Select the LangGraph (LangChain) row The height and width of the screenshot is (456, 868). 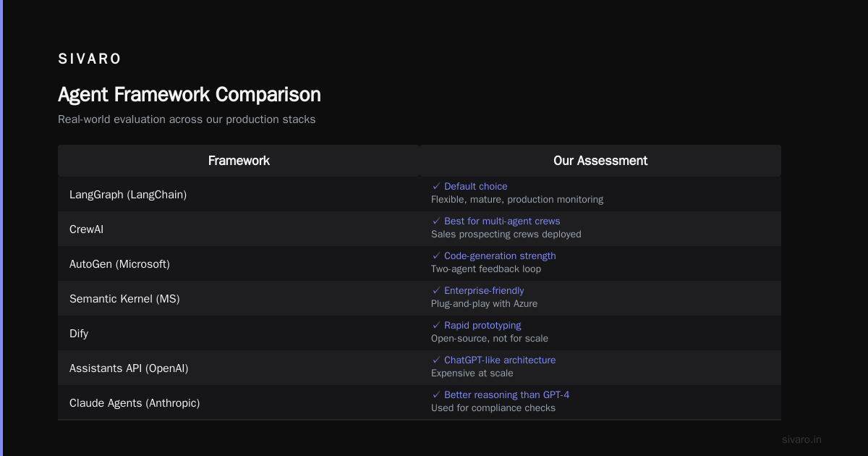pyautogui.click(x=420, y=194)
